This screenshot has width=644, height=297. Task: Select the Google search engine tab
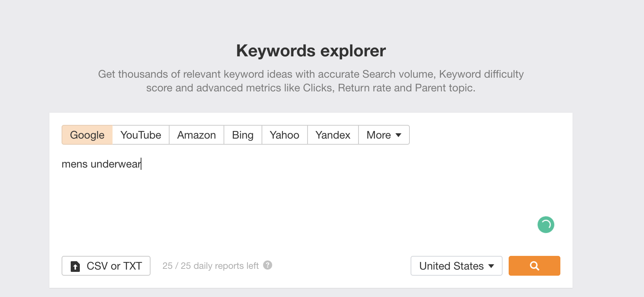pyautogui.click(x=87, y=135)
